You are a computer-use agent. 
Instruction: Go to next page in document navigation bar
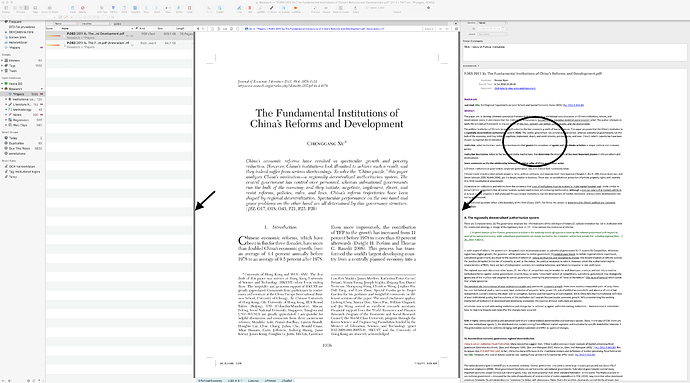tap(203, 29)
